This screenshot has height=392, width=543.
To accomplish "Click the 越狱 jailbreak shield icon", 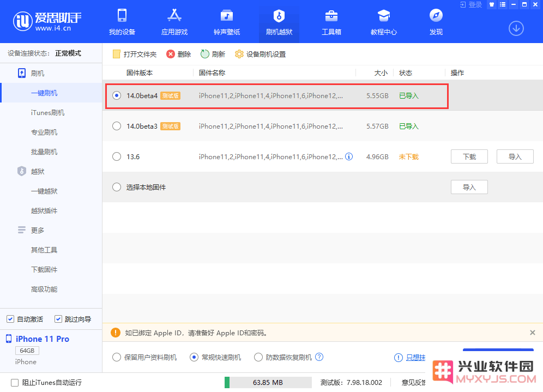I will pos(21,171).
